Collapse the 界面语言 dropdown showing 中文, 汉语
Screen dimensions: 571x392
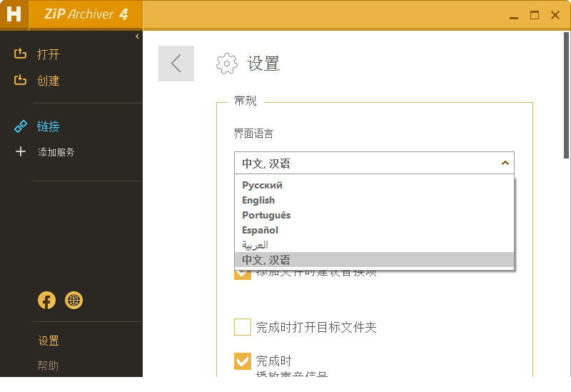(x=374, y=163)
